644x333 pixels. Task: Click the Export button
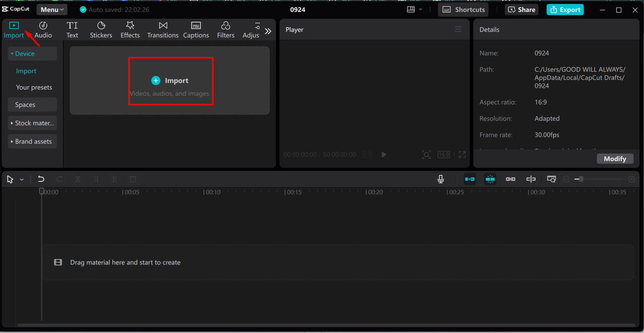click(565, 10)
